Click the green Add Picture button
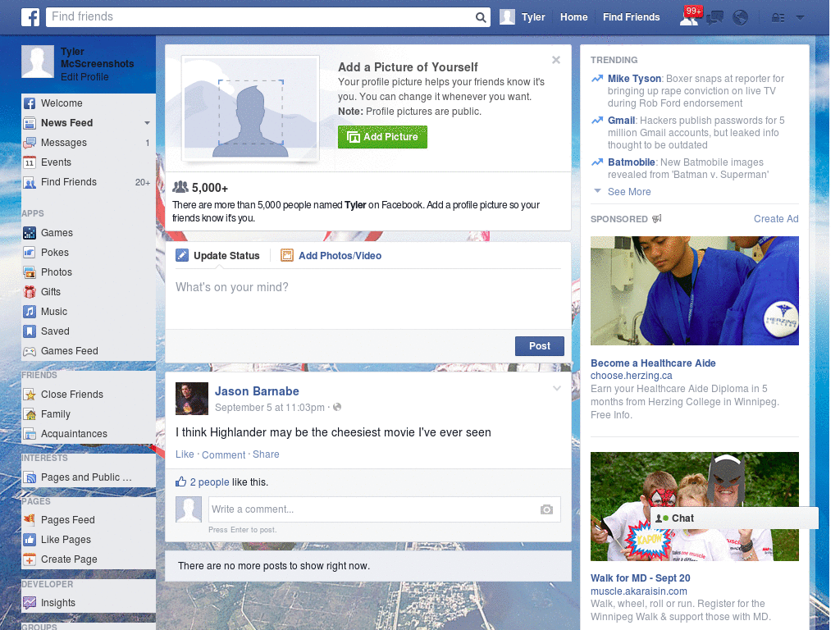This screenshot has height=630, width=840. coord(382,137)
